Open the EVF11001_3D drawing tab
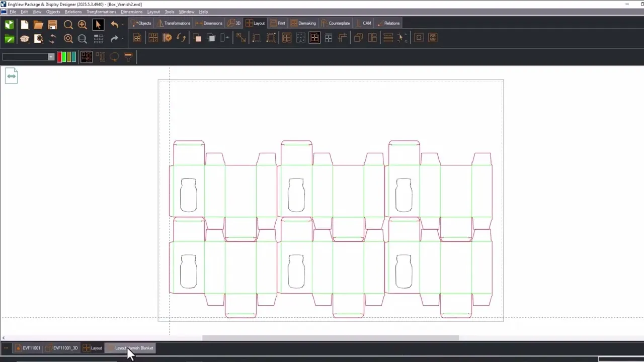 pos(62,348)
